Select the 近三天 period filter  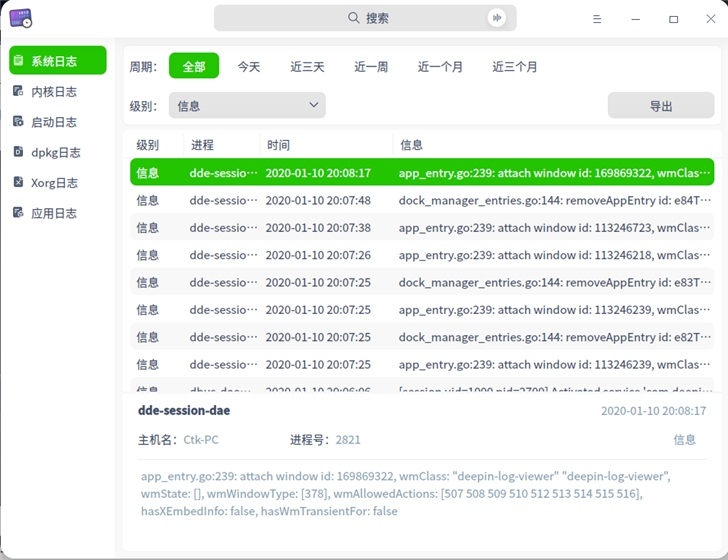tap(307, 67)
